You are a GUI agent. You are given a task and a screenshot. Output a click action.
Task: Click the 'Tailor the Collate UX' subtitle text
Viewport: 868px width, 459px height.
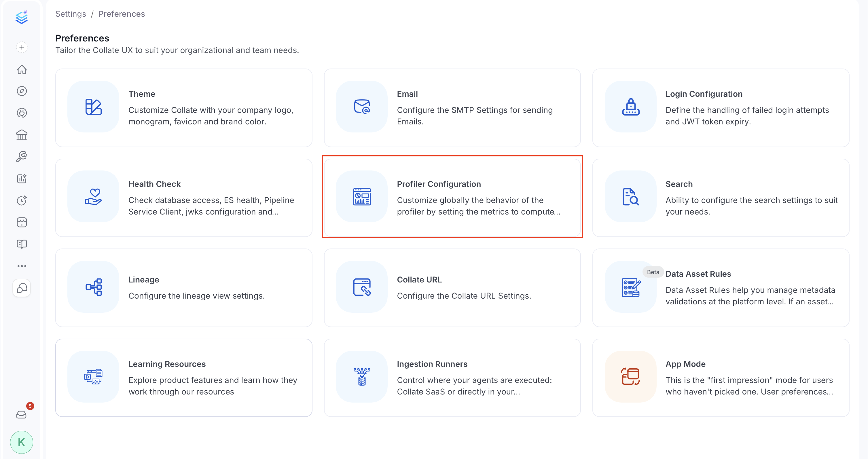(177, 50)
